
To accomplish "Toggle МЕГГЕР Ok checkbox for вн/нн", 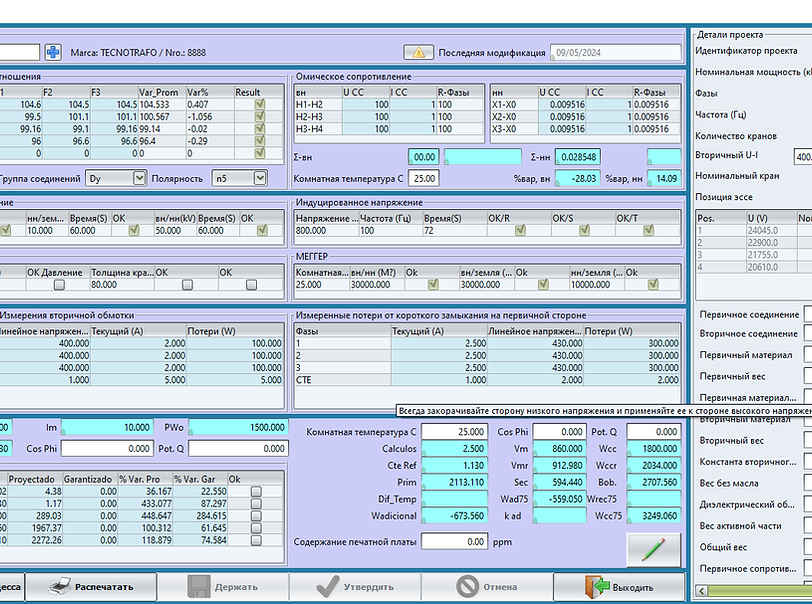I will pos(433,284).
